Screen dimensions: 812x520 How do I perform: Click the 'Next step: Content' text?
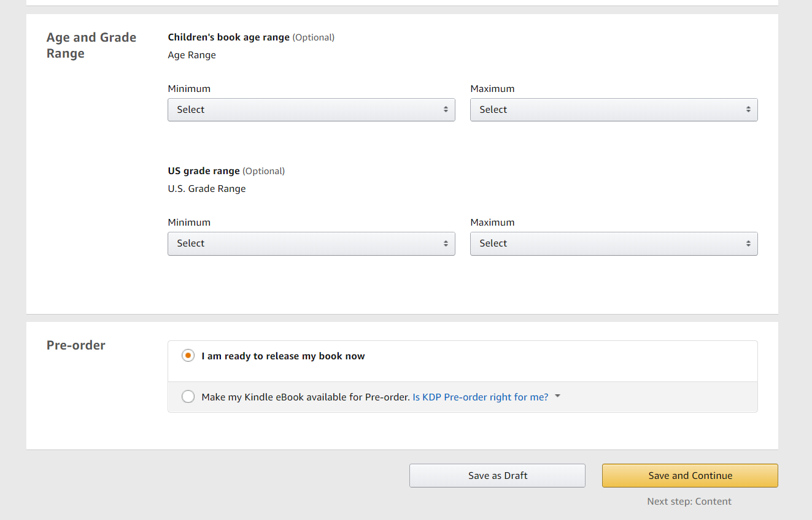(x=689, y=501)
